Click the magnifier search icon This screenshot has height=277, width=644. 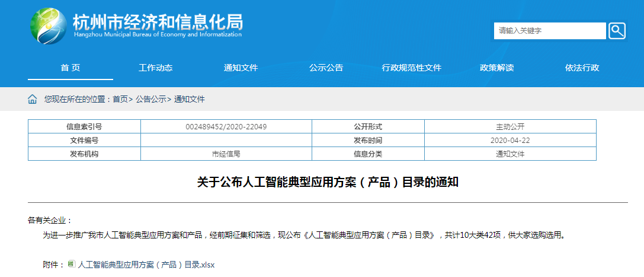(x=617, y=31)
